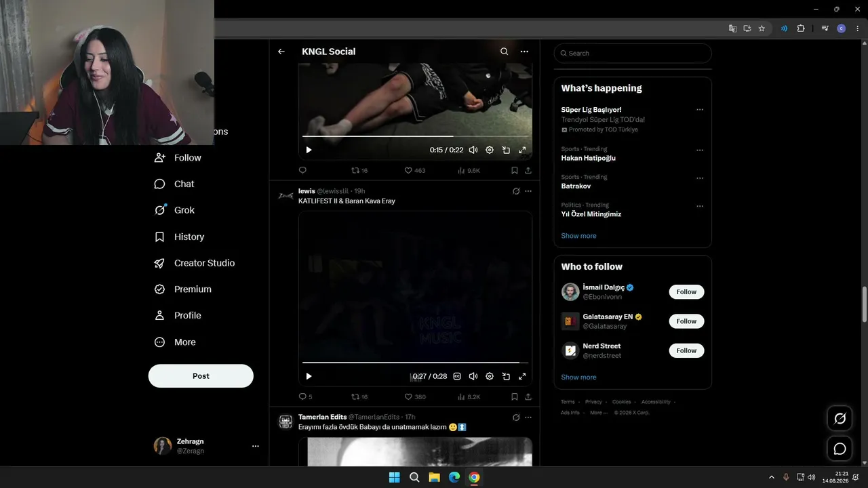
Task: Follow Nerd Street
Action: 686,350
